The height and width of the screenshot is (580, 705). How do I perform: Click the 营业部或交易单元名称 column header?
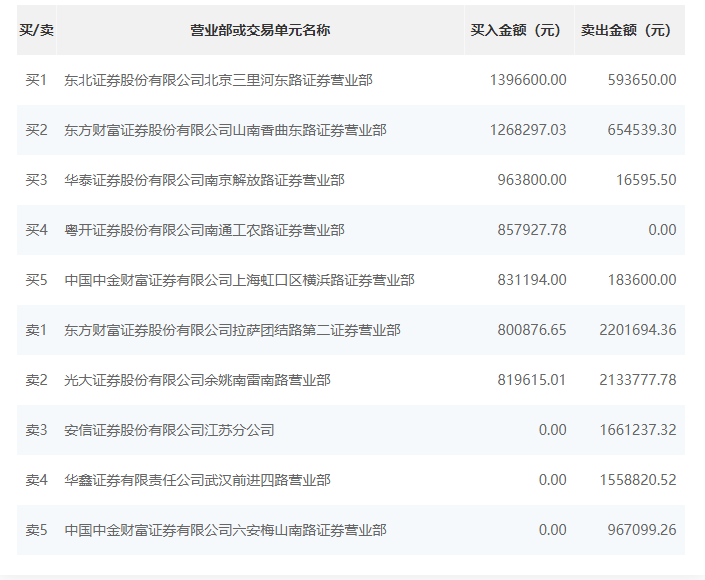click(x=260, y=30)
